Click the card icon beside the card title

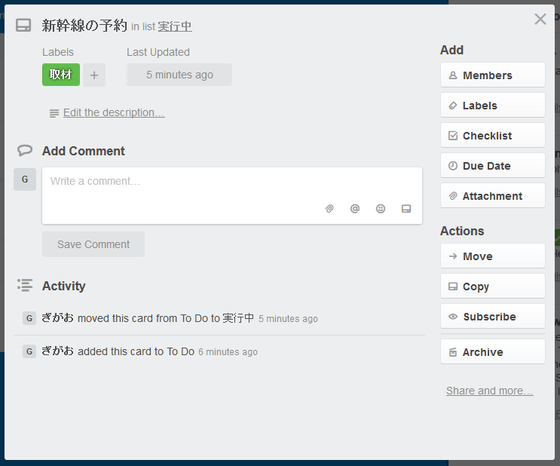(x=23, y=25)
